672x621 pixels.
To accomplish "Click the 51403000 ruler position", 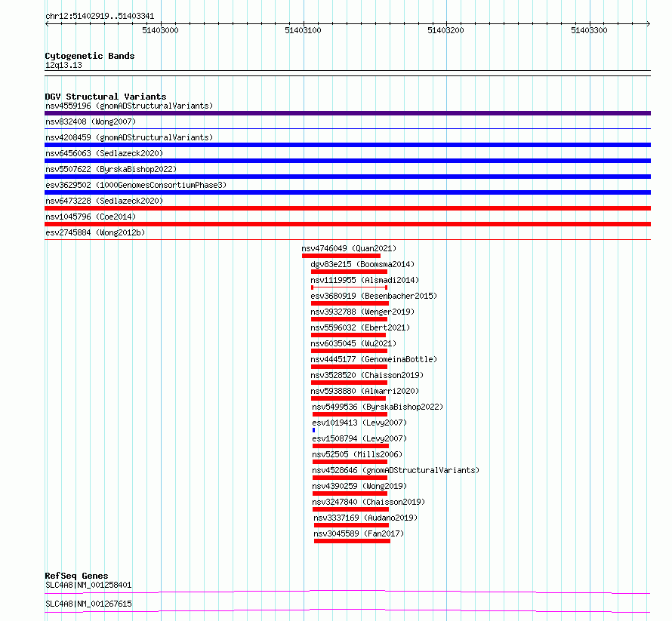I will tap(160, 30).
